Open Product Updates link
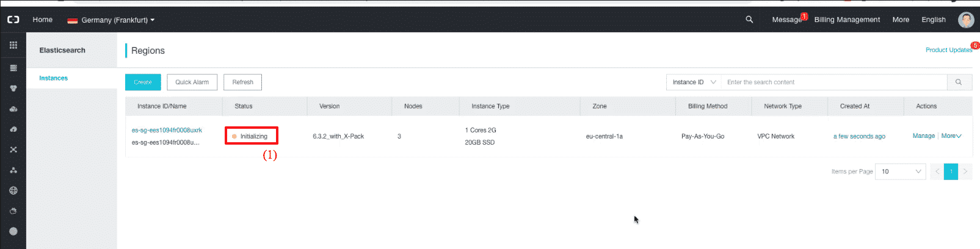 pyautogui.click(x=948, y=50)
